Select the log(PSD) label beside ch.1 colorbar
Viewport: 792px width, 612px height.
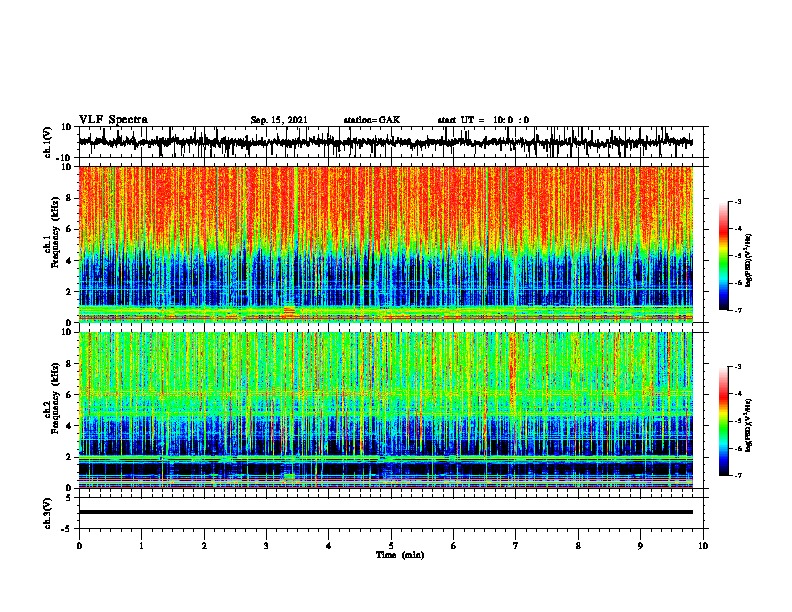pyautogui.click(x=749, y=260)
